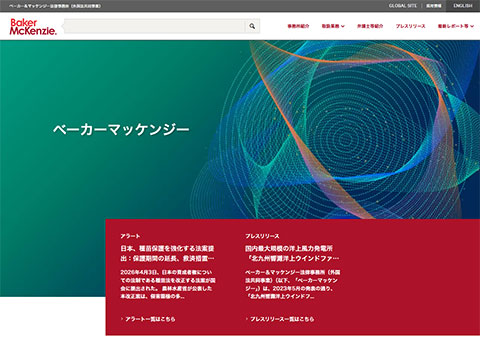Click the アラート section label

click(x=130, y=236)
